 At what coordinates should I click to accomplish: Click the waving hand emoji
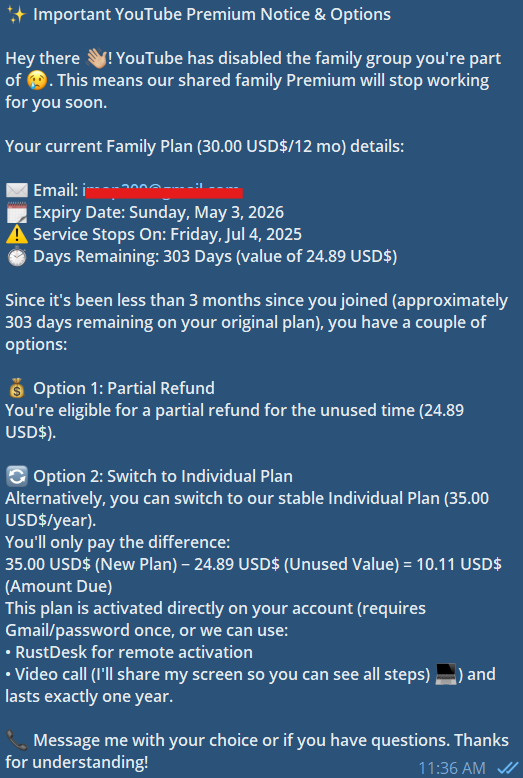(x=96, y=59)
